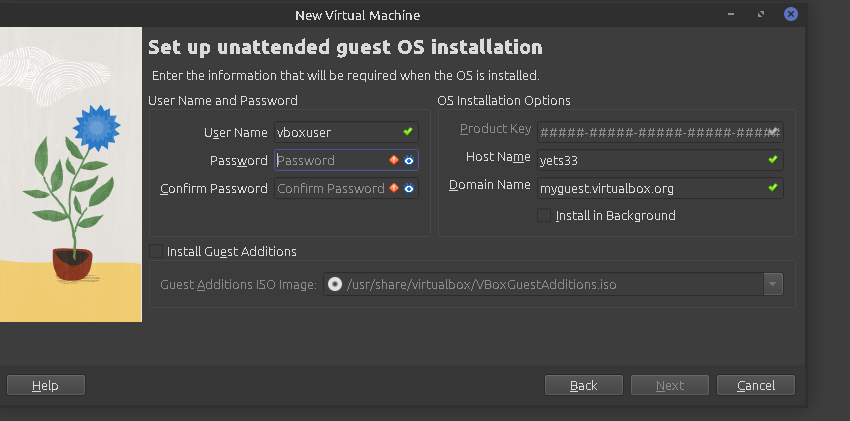Click the icon at the Product Key field's end

pos(774,132)
